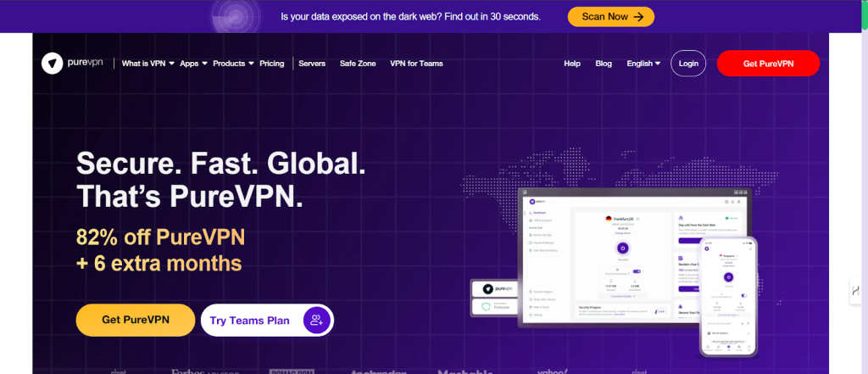868x374 pixels.
Task: Click the PureVPN logo in the navbar
Action: pyautogui.click(x=72, y=64)
